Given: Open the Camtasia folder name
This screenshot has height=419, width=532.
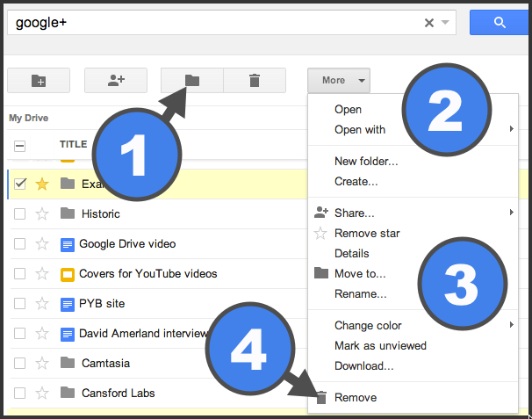Looking at the screenshot, I should click(105, 364).
